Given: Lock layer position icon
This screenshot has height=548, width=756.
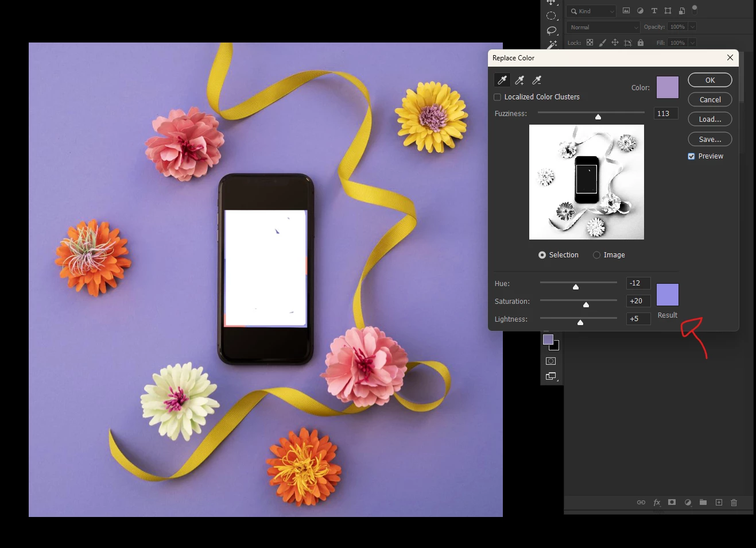Looking at the screenshot, I should [615, 43].
